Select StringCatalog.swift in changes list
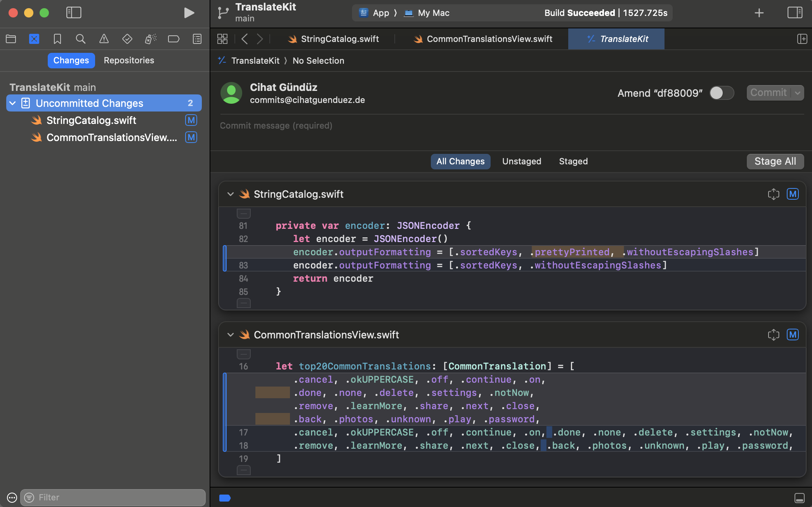 92,120
